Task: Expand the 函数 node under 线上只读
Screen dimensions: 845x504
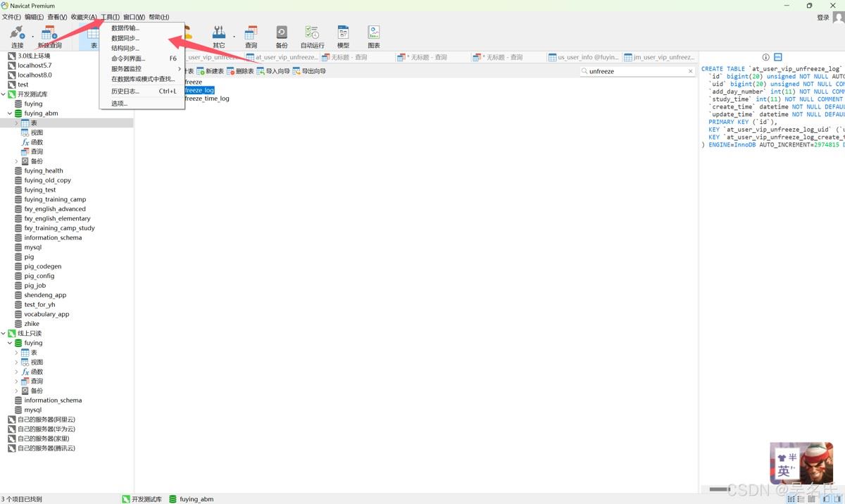Action: click(16, 372)
